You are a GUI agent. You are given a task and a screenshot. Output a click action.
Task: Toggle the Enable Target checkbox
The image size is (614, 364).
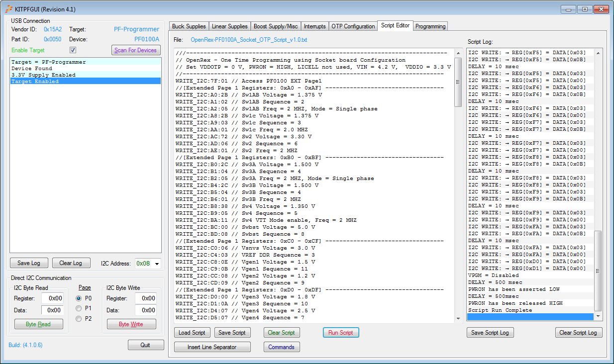pyautogui.click(x=73, y=50)
